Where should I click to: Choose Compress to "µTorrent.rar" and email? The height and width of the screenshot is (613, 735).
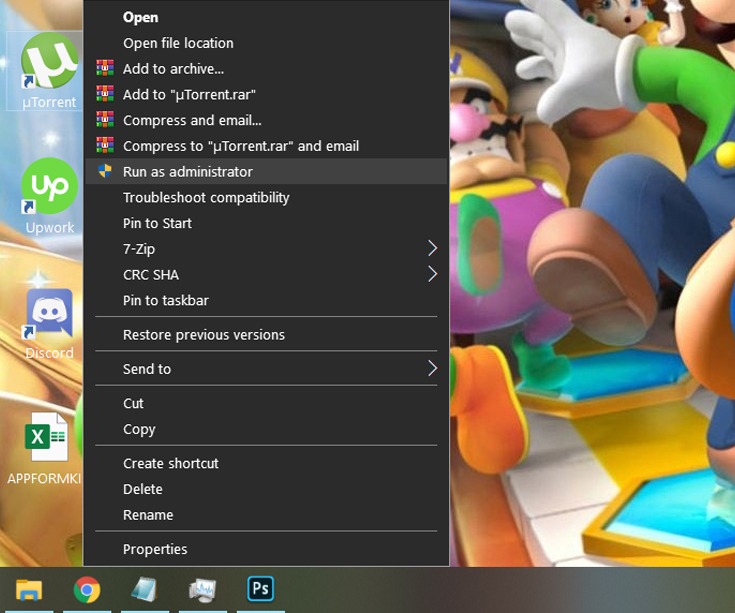click(x=266, y=146)
